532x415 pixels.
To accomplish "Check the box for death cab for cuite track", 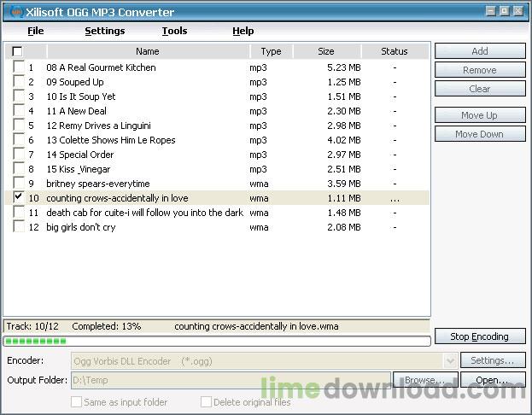I will pyautogui.click(x=19, y=212).
